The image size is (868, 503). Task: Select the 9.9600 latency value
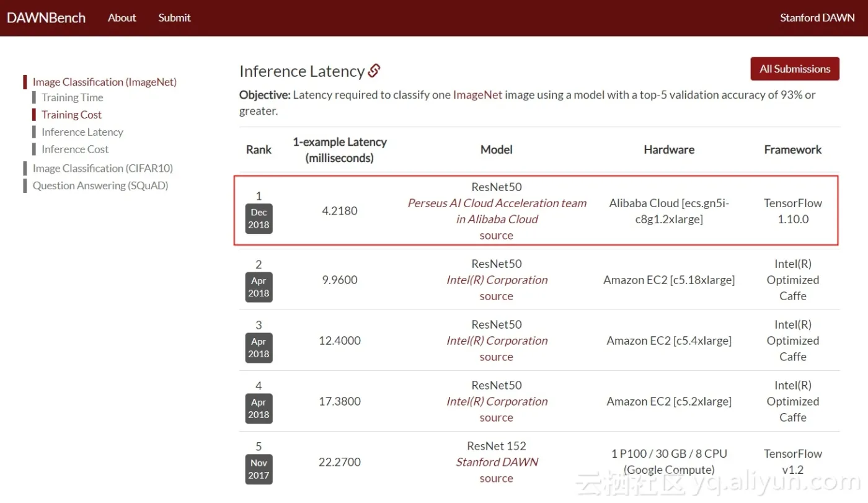point(340,280)
